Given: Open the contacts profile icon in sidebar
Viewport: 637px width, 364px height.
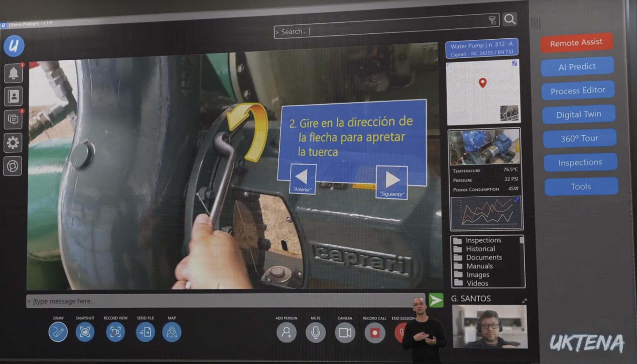Looking at the screenshot, I should point(13,96).
